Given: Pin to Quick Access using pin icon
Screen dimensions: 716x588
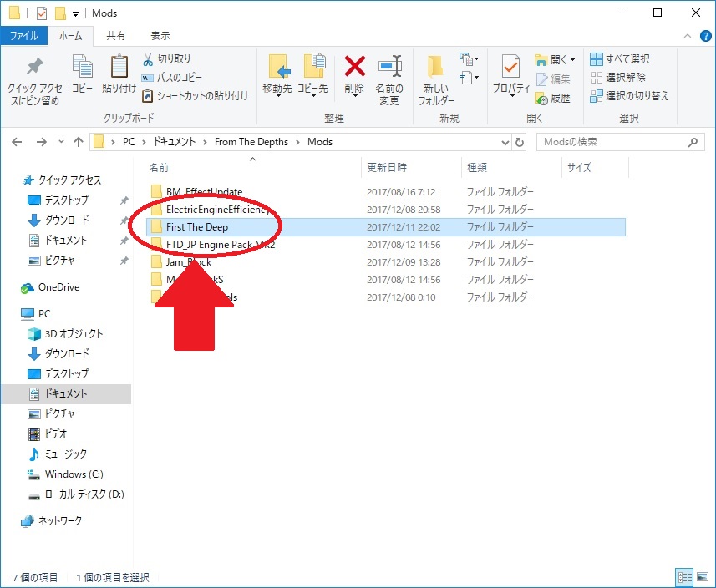Looking at the screenshot, I should [34, 67].
